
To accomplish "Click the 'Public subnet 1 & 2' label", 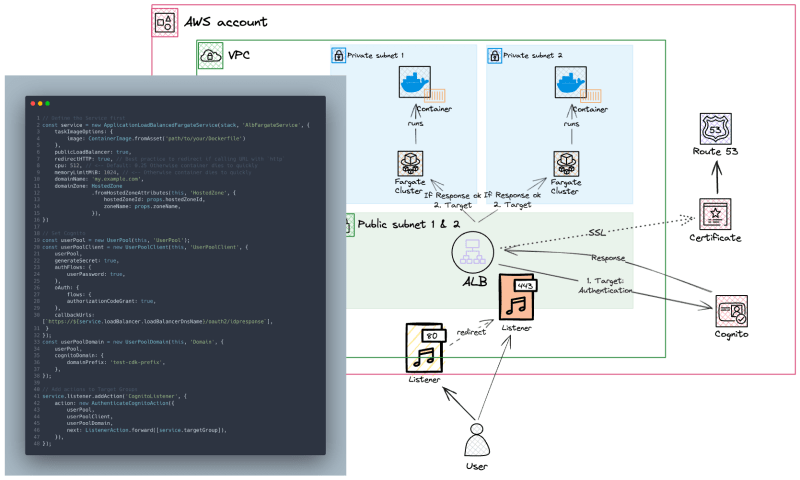I will point(408,224).
